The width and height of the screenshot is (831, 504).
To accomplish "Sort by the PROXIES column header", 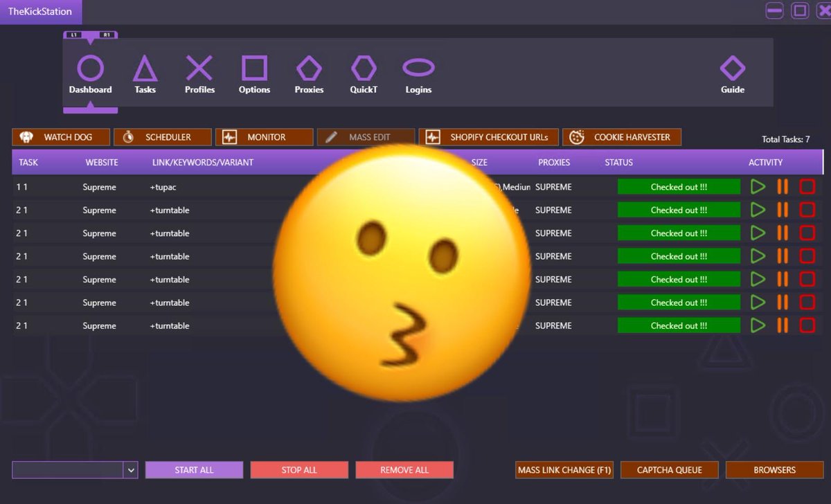I will [x=554, y=163].
